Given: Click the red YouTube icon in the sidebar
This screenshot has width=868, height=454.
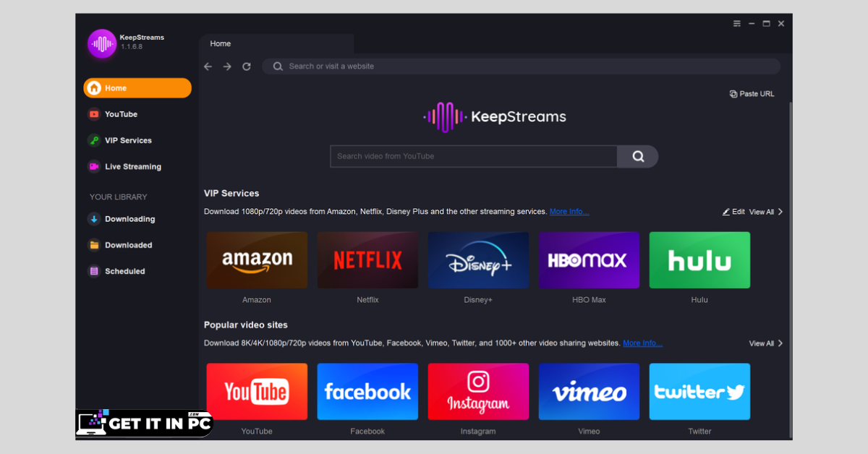Looking at the screenshot, I should pos(94,114).
